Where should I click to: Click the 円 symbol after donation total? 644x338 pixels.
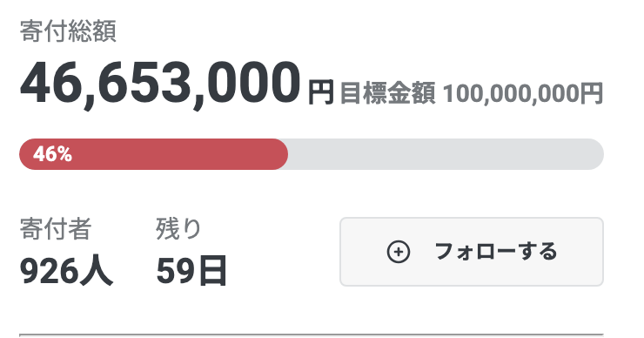[321, 93]
